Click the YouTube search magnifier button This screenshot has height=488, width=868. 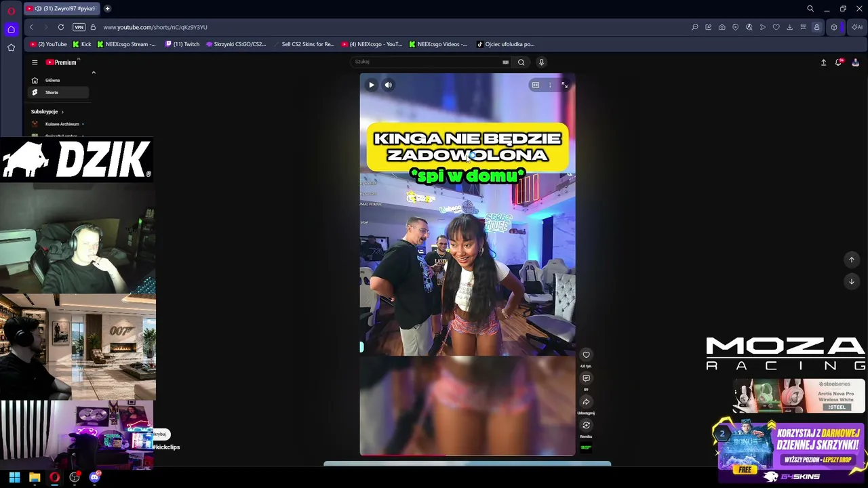[x=521, y=62]
